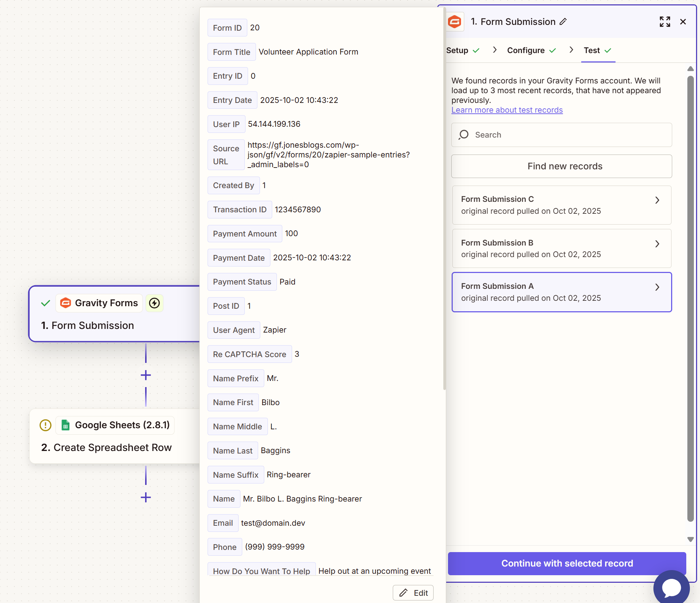Click Find new records button
The width and height of the screenshot is (700, 603).
click(561, 166)
